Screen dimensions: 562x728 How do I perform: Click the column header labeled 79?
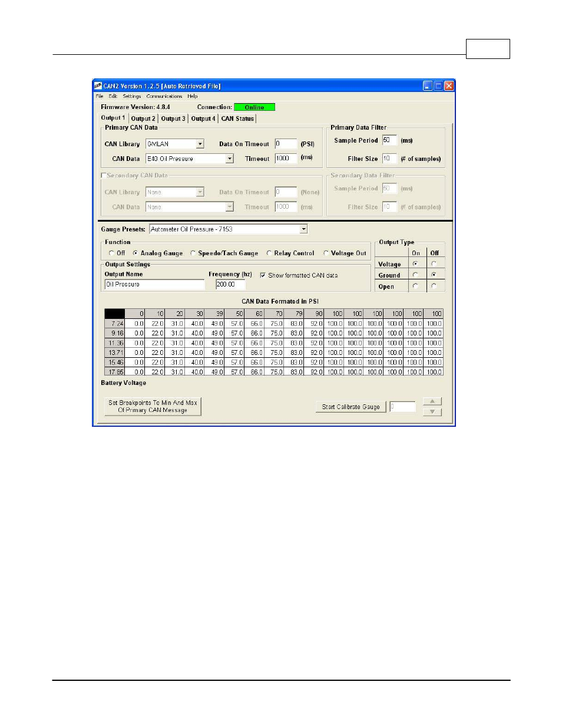[294, 314]
